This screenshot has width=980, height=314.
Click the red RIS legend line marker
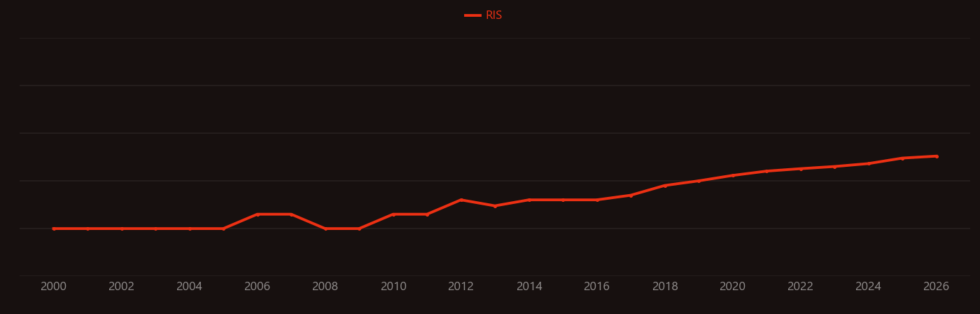click(472, 15)
